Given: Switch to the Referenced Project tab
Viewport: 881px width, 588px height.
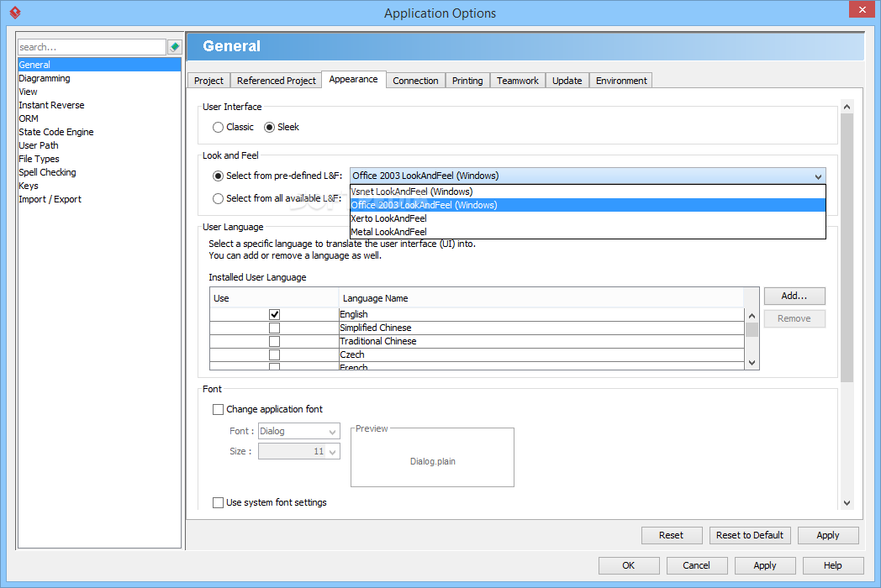Looking at the screenshot, I should [276, 81].
